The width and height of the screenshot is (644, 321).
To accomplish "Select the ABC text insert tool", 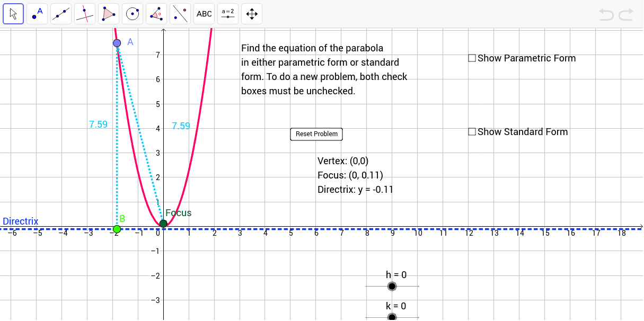I will point(204,14).
